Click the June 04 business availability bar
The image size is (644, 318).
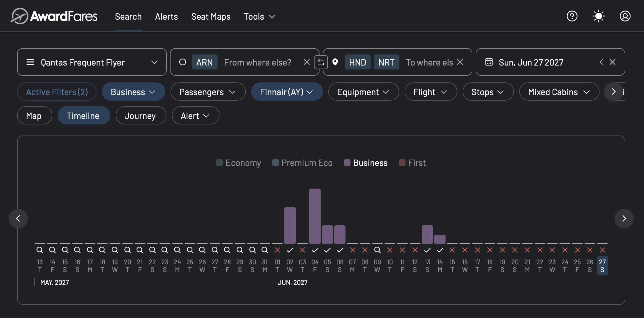[315, 216]
